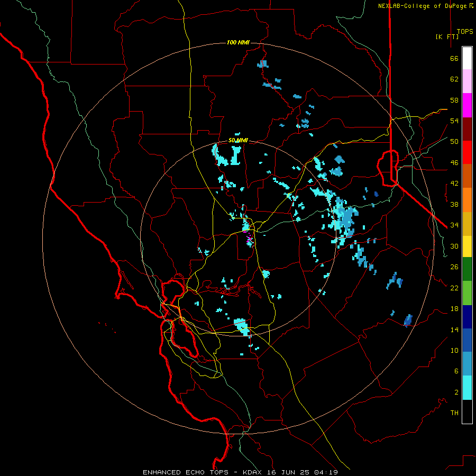Click the 16 JUN 25 date text
Viewport: 476px width, 476px height.
point(289,472)
